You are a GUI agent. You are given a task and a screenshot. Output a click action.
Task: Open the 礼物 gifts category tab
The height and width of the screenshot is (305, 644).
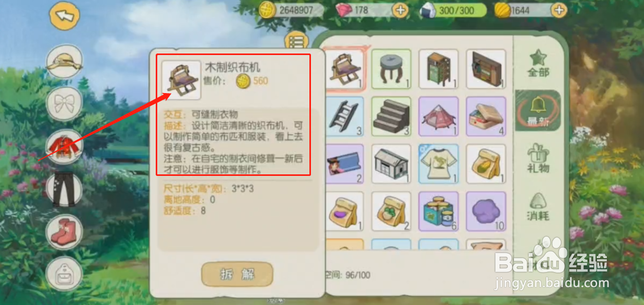[x=538, y=158]
